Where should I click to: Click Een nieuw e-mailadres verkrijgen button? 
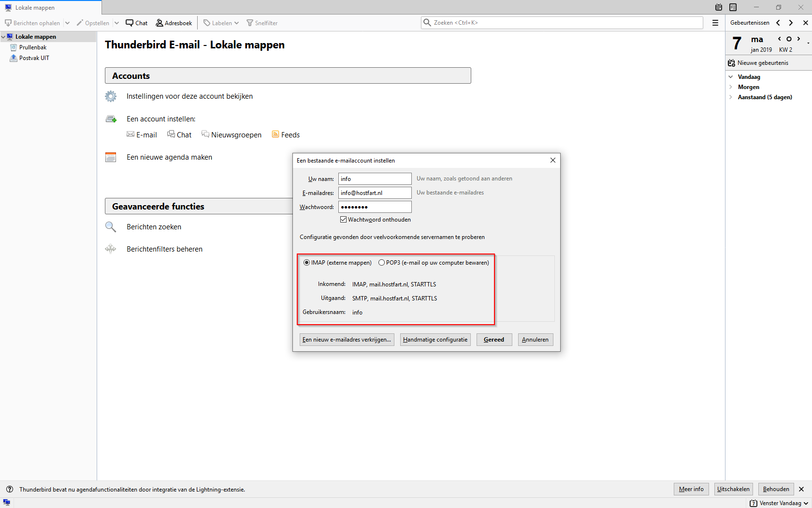coord(347,340)
